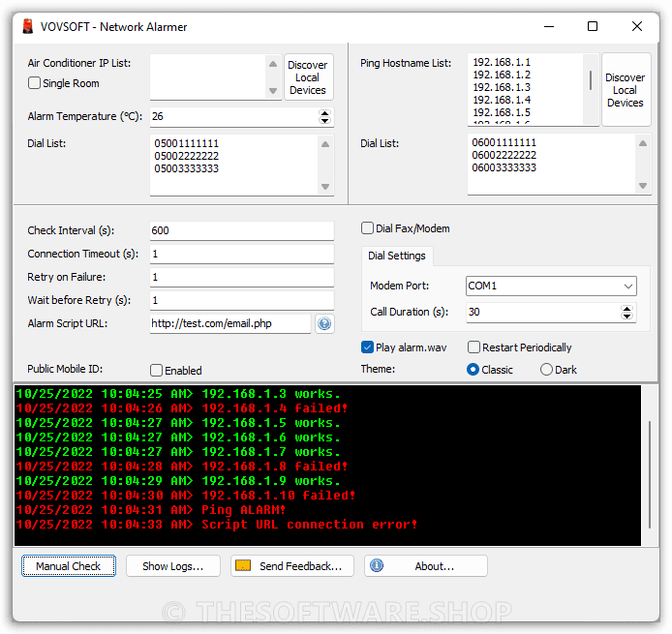The width and height of the screenshot is (672, 634).
Task: Select 192.168.1.2 in Ping Hostname List
Action: tap(502, 75)
